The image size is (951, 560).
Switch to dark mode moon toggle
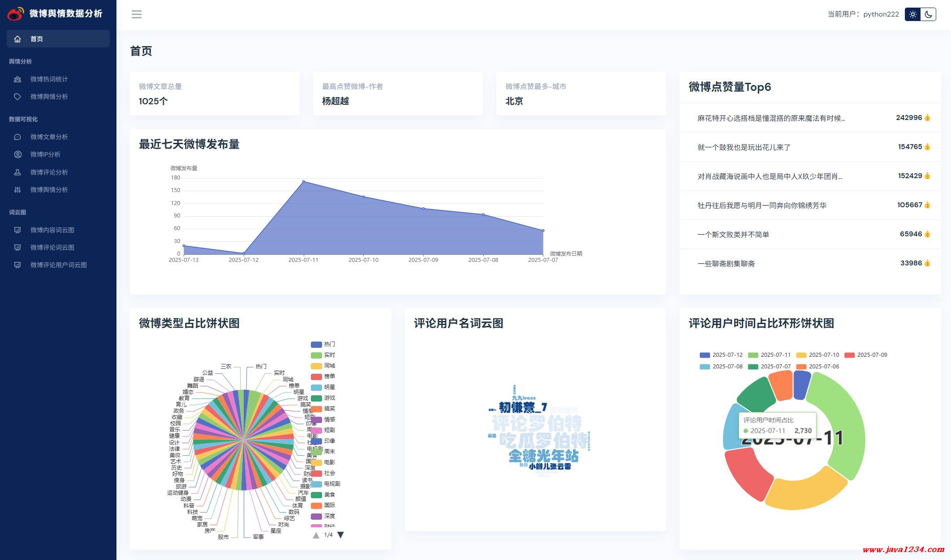928,14
